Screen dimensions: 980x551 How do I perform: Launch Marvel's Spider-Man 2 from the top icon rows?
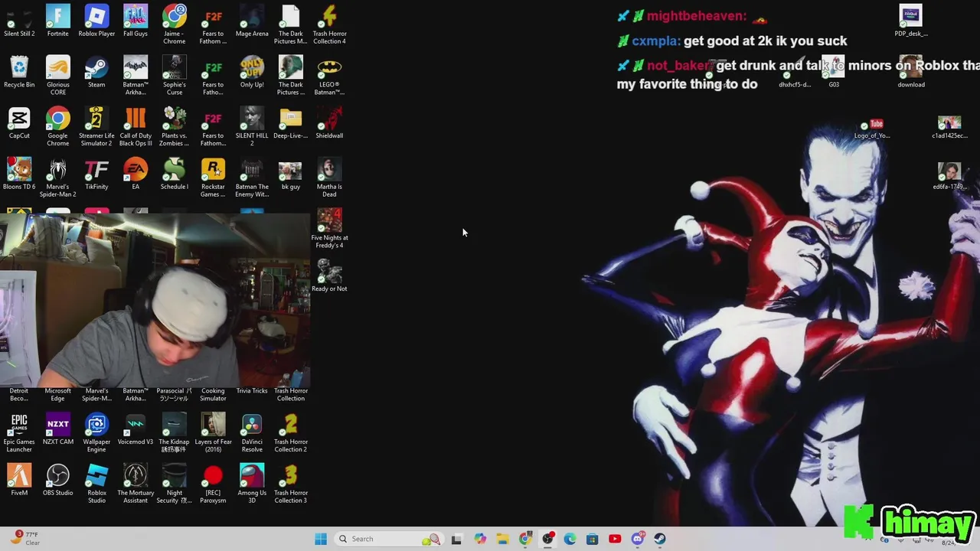click(58, 178)
